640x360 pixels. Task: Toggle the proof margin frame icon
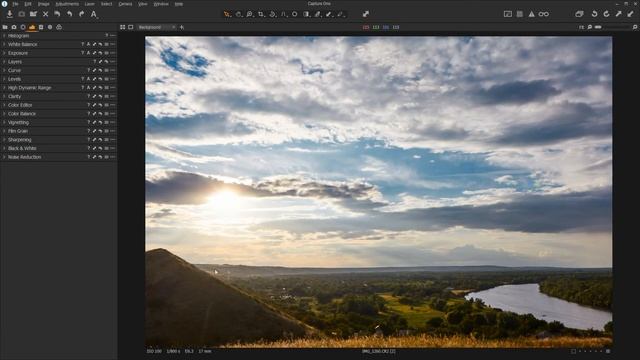[x=508, y=14]
